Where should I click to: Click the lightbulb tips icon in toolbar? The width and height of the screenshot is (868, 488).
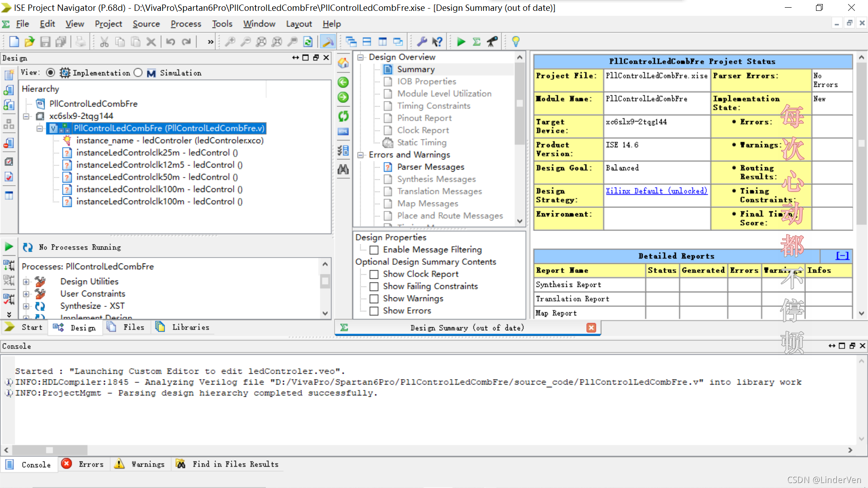click(515, 42)
